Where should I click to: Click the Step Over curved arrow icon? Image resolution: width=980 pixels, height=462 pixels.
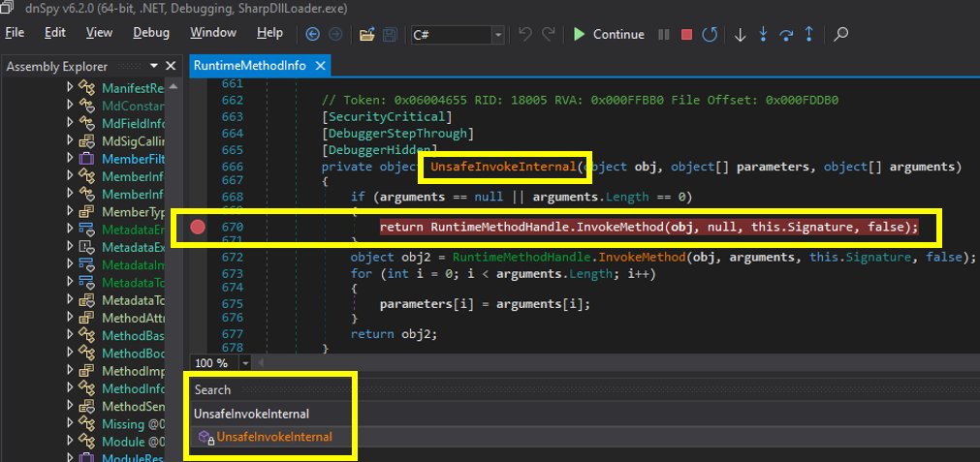coord(786,34)
